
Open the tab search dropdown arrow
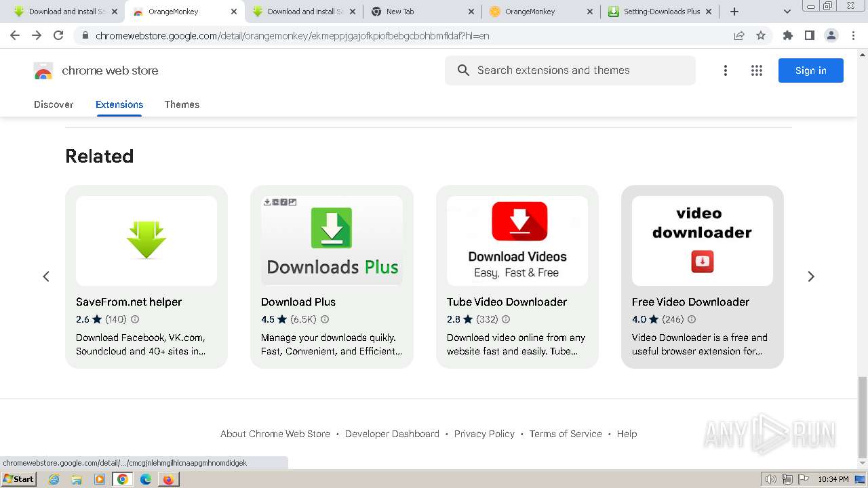click(x=787, y=12)
